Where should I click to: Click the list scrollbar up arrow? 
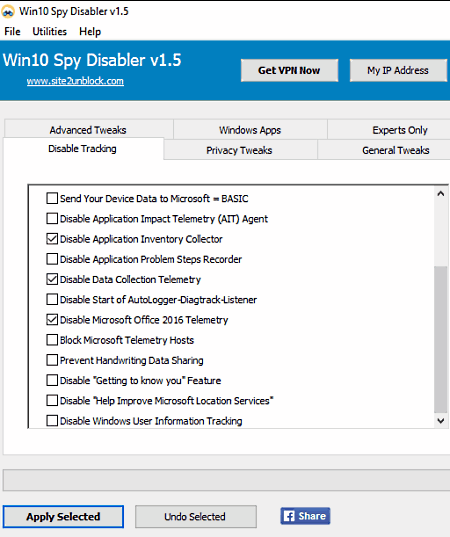(x=441, y=194)
